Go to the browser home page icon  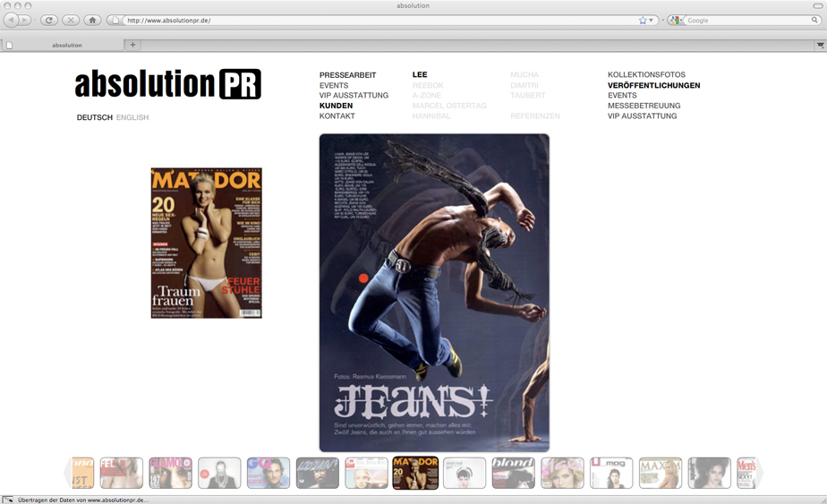point(92,20)
